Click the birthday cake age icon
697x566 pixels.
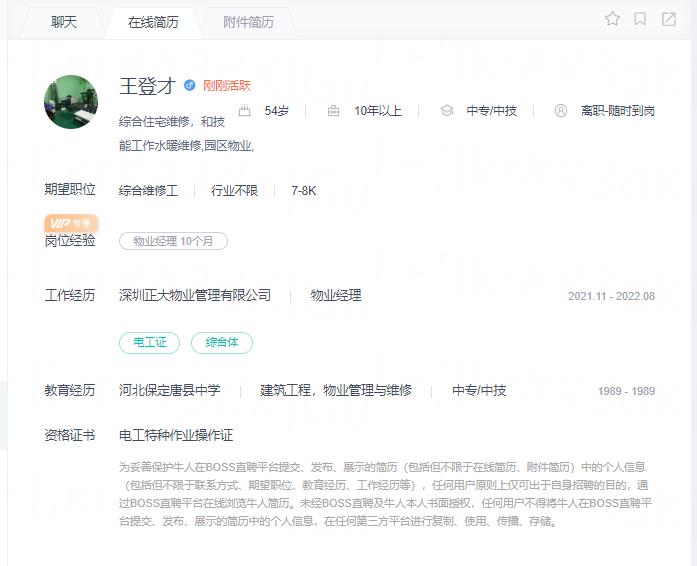click(244, 111)
